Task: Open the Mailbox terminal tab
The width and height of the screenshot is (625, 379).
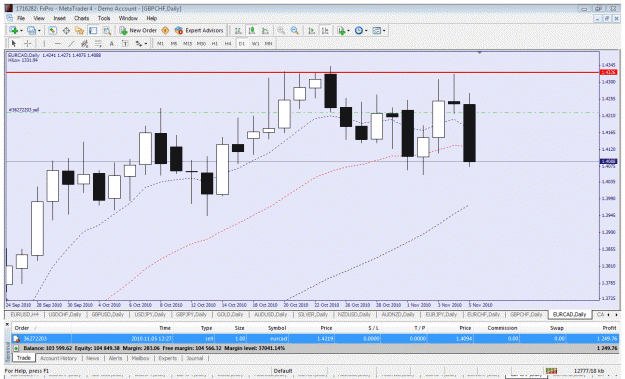Action: pos(140,358)
